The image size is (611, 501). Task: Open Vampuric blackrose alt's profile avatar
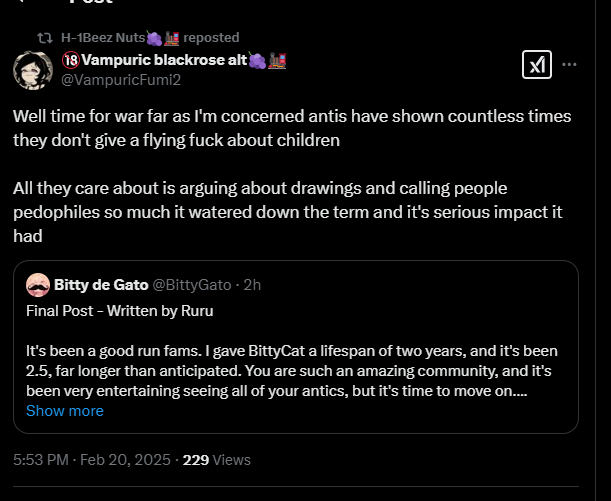tap(33, 70)
